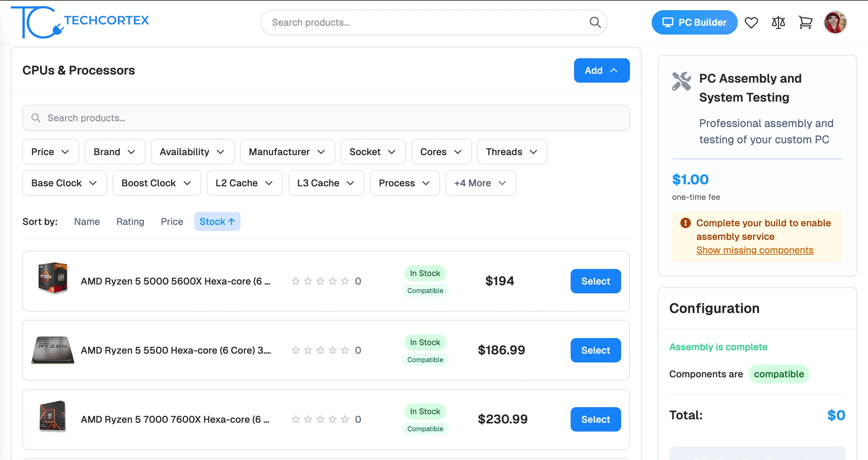This screenshot has height=460, width=868.
Task: Open the Base Clock filter dropdown
Action: [x=64, y=183]
